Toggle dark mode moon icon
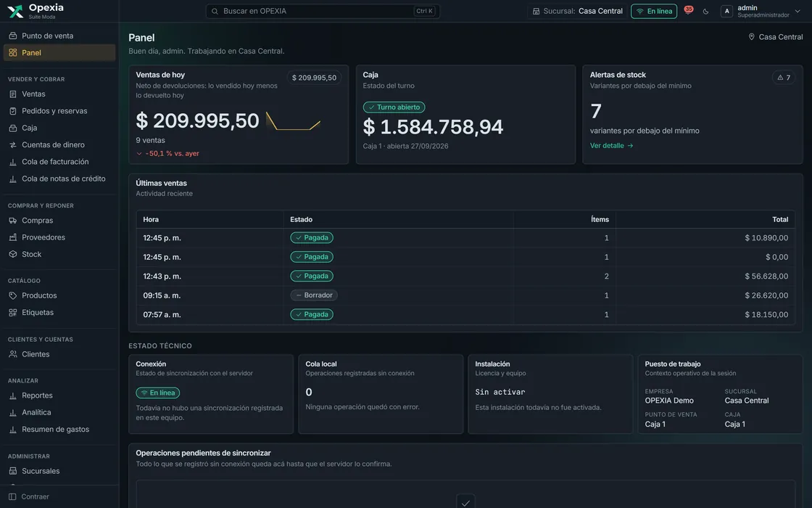 706,12
